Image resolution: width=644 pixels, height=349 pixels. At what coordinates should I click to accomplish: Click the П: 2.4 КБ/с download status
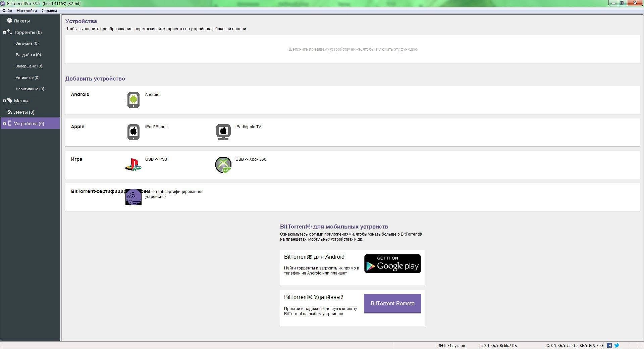coord(498,346)
